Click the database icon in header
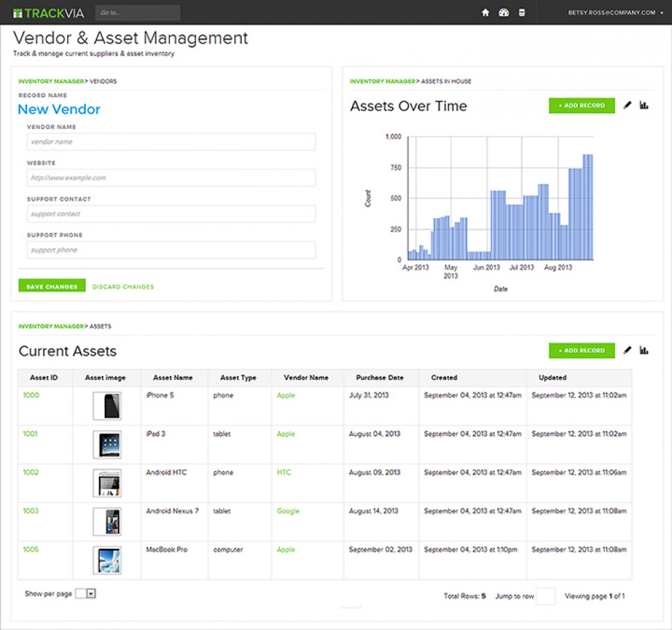The image size is (672, 630). coord(522,12)
